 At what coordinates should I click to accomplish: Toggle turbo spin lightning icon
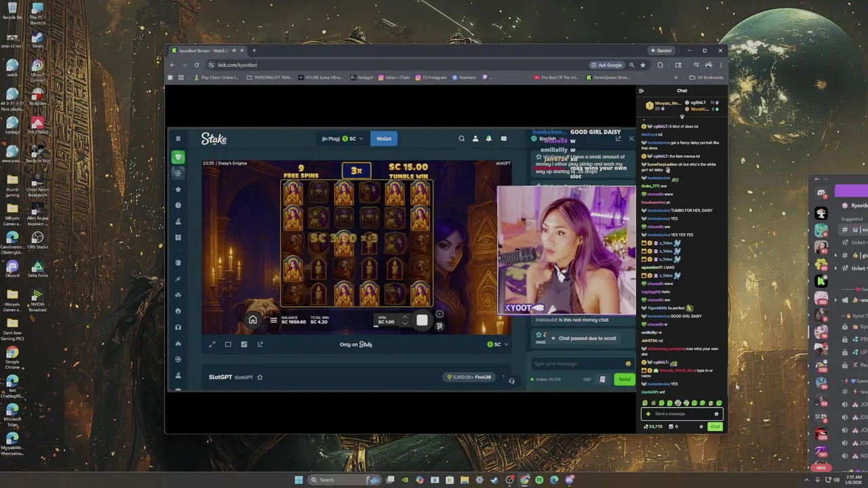439,327
